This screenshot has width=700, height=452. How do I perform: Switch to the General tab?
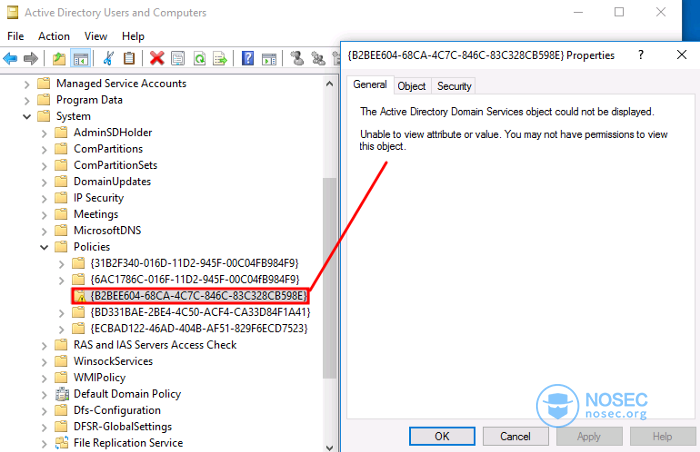click(x=370, y=84)
